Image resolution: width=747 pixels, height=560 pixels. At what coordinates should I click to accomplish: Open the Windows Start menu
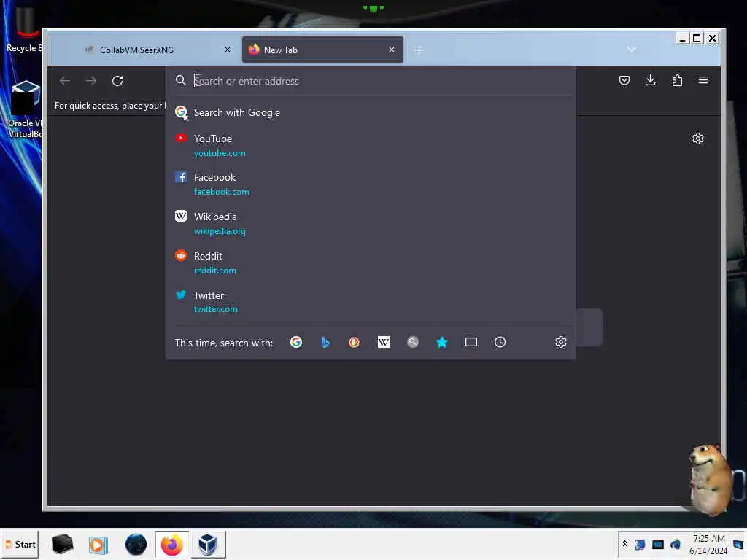pos(20,544)
